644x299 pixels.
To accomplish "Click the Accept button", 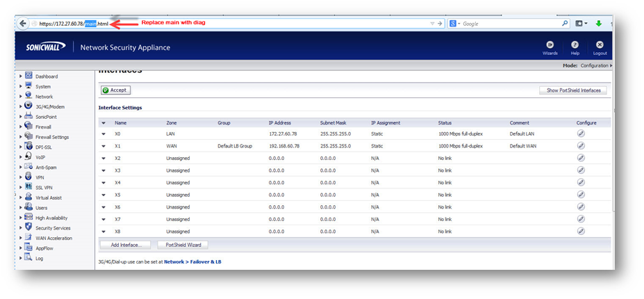I will point(115,90).
